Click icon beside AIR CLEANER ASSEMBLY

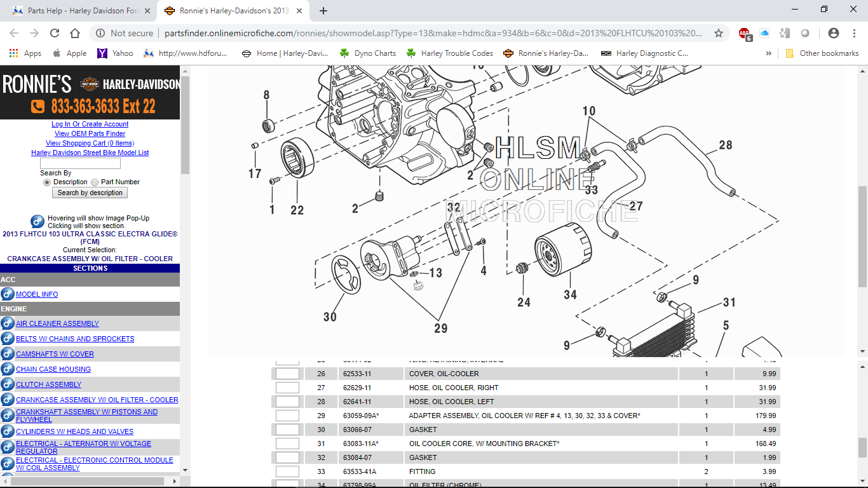point(8,323)
